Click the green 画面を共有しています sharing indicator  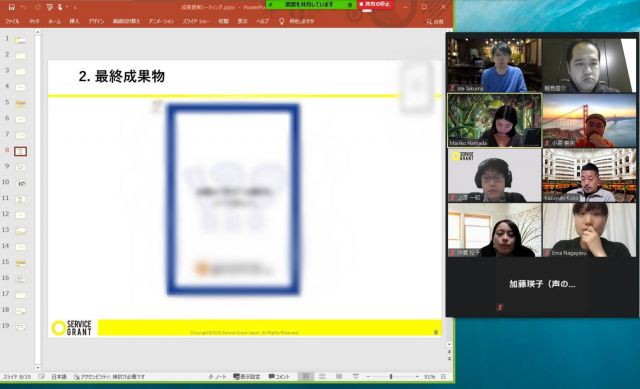pos(311,4)
